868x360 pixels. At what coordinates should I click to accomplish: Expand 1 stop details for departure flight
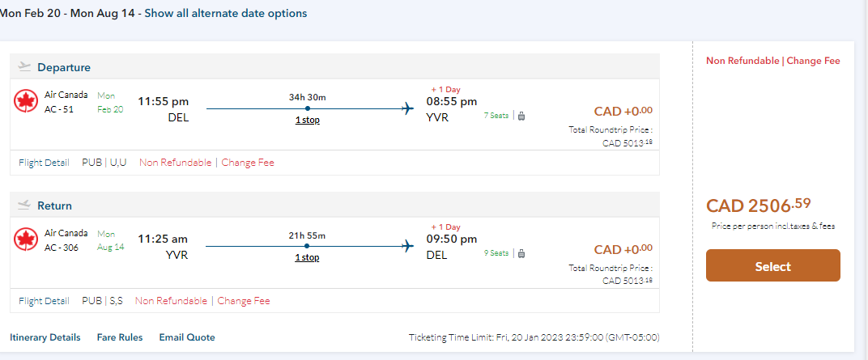click(x=307, y=120)
